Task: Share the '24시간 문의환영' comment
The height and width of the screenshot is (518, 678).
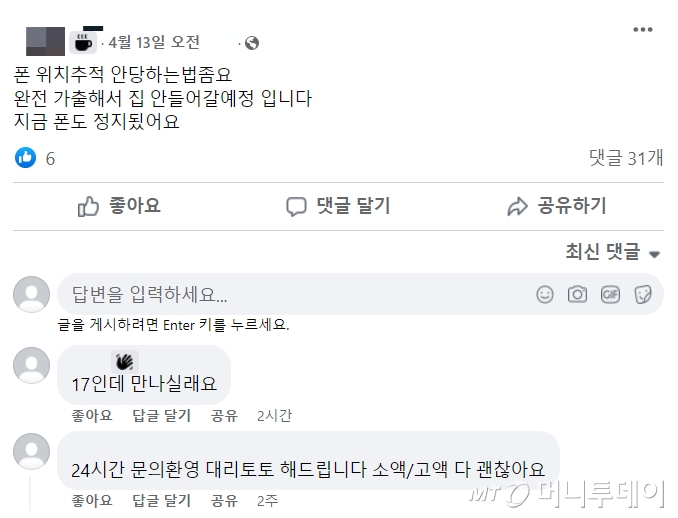Action: pos(224,500)
